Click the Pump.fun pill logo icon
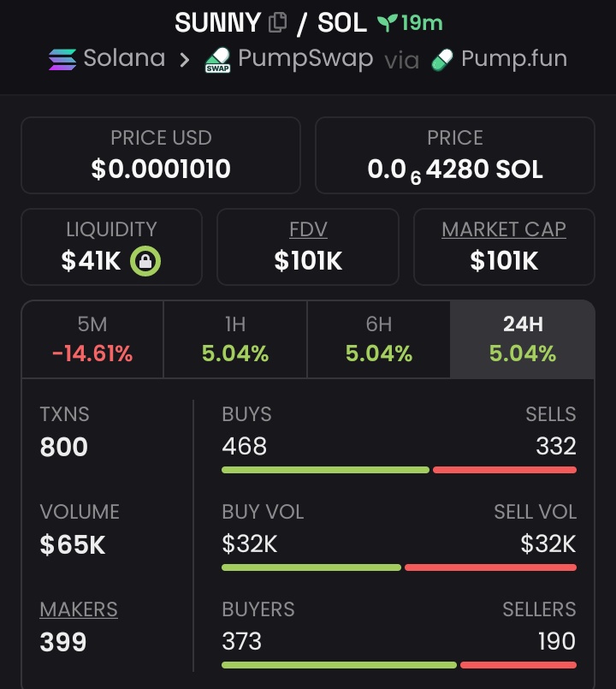 (441, 60)
